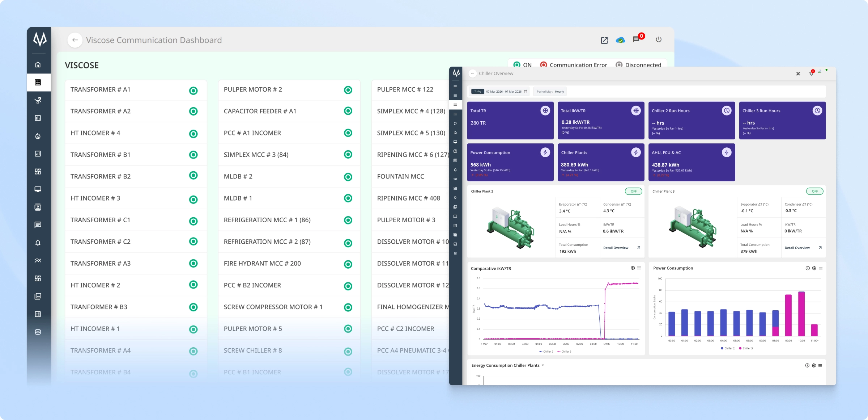Image resolution: width=868 pixels, height=420 pixels.
Task: Click the power logout icon
Action: coord(659,40)
